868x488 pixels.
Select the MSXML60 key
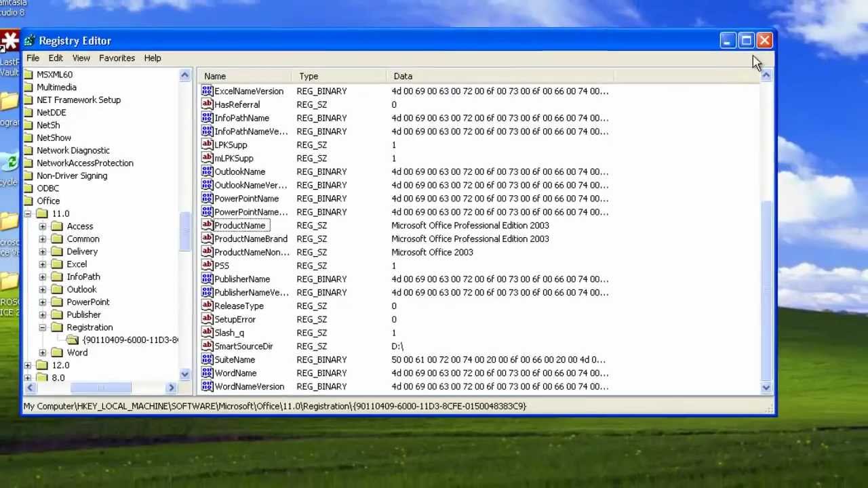click(54, 75)
